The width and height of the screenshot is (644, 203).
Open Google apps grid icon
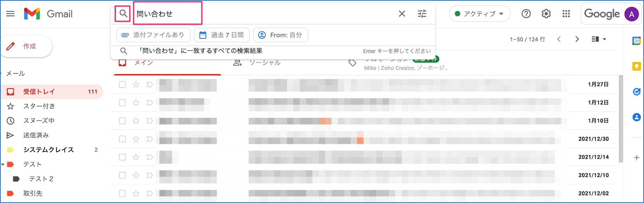click(566, 14)
